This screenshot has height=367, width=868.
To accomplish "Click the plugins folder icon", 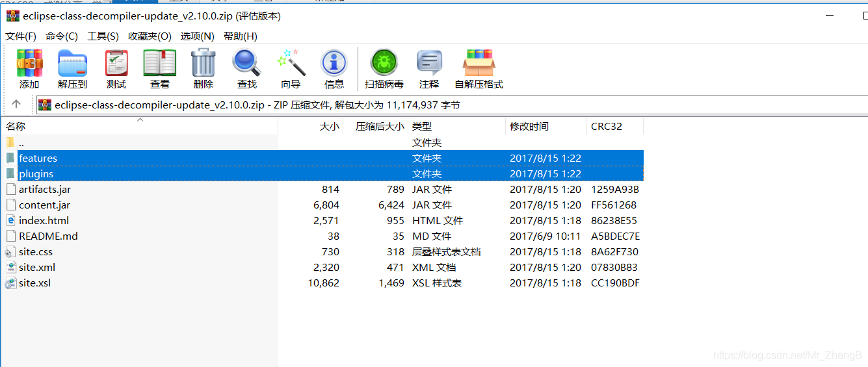I will click(10, 173).
